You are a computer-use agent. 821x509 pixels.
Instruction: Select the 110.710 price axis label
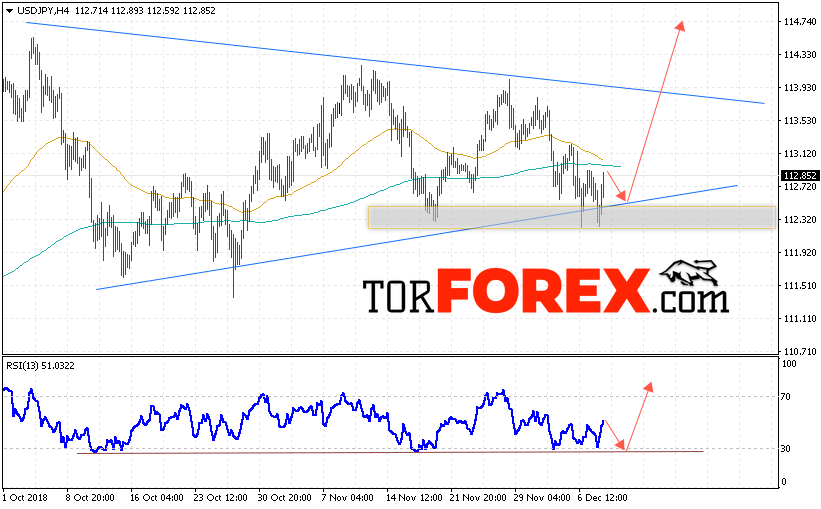tap(800, 351)
